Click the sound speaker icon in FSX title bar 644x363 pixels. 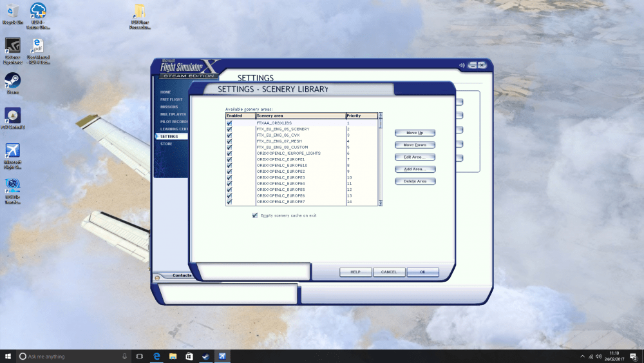click(462, 65)
